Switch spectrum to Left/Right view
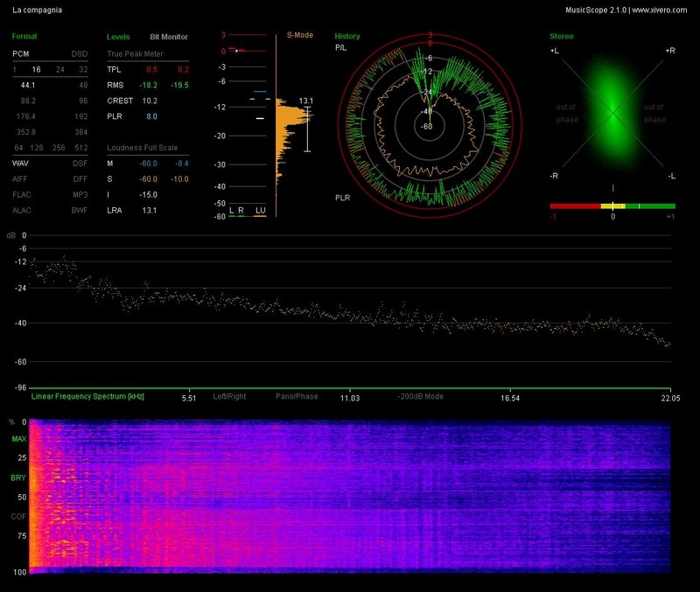 click(x=229, y=396)
